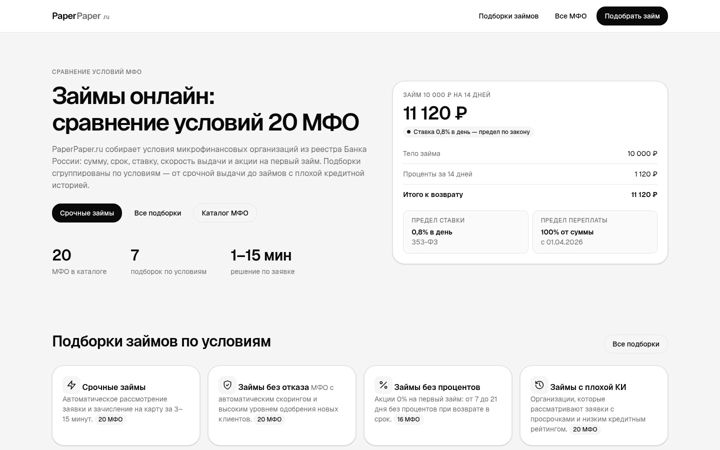Image resolution: width=720 pixels, height=450 pixels.
Task: Click the 1 120 ₽ interest value
Action: 646,174
